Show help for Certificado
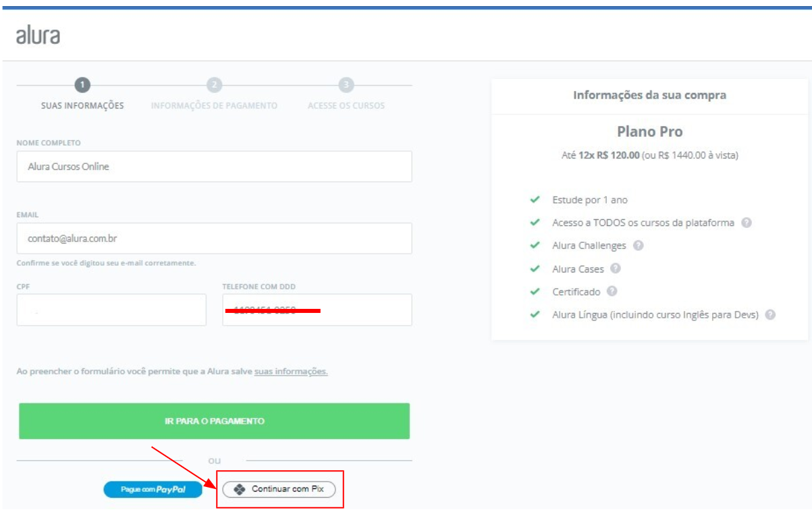812x518 pixels. (x=612, y=291)
